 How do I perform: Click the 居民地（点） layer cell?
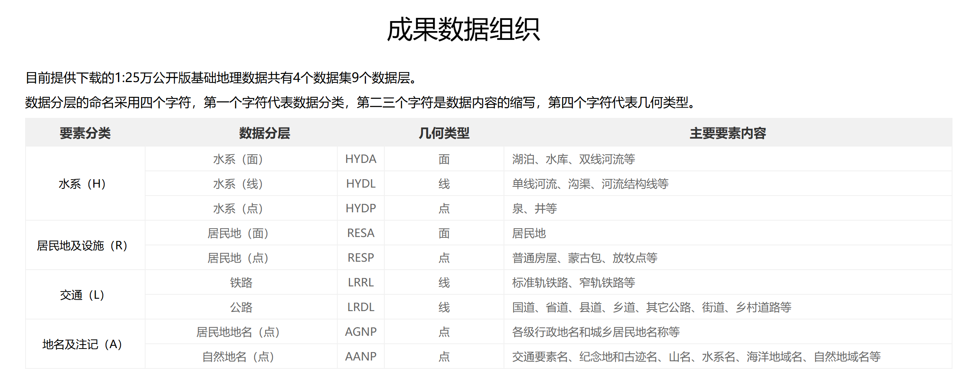[241, 258]
